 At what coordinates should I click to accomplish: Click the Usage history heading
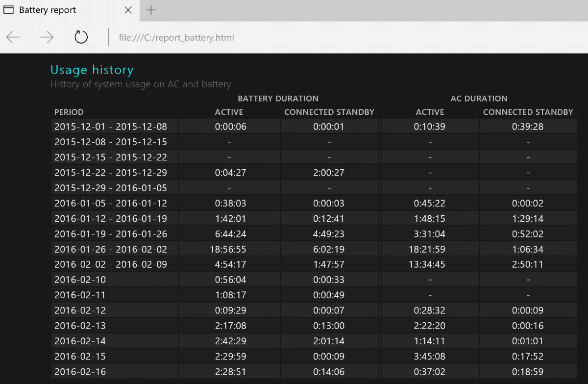pyautogui.click(x=92, y=70)
